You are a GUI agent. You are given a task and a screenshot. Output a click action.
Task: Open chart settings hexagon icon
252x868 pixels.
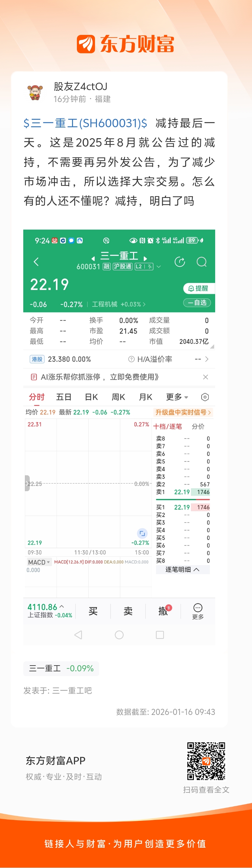[x=205, y=397]
